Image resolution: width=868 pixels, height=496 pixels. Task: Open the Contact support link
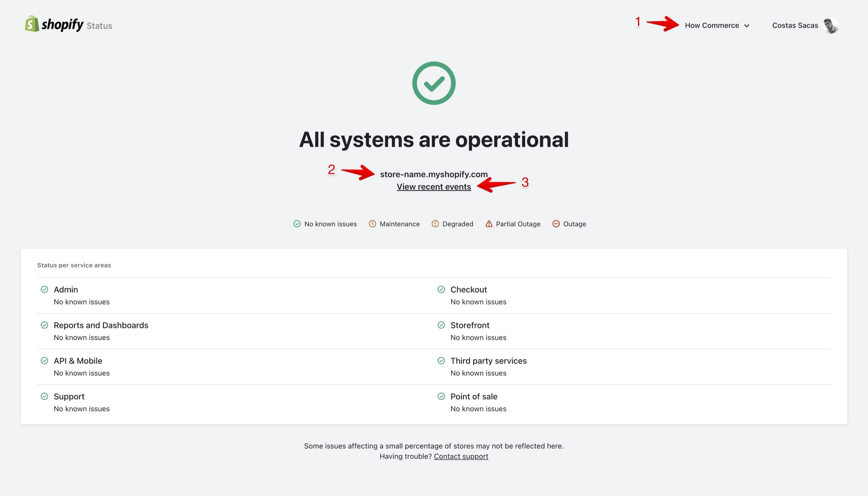(x=461, y=456)
